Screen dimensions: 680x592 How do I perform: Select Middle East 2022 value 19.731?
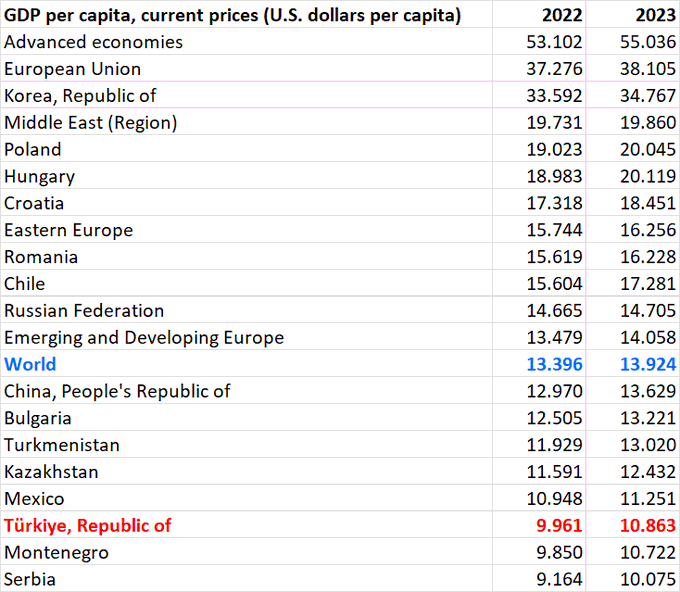tap(554, 123)
